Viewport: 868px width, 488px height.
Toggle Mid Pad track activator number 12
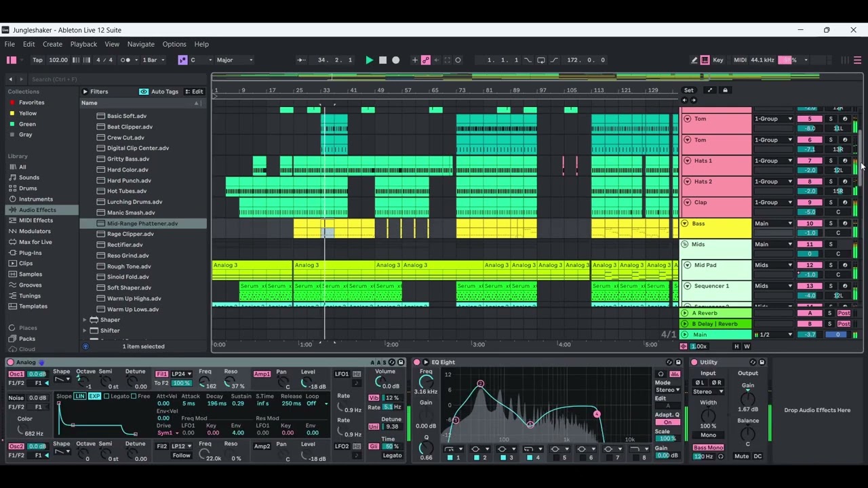click(809, 266)
